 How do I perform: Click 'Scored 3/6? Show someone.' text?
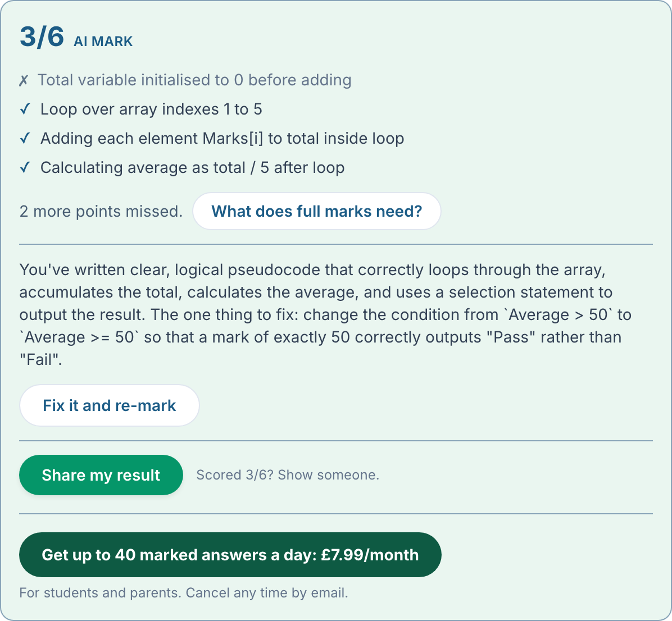[288, 475]
